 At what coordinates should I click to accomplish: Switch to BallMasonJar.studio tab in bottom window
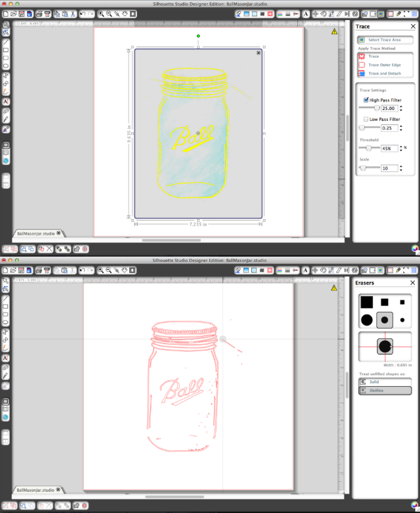pos(36,490)
